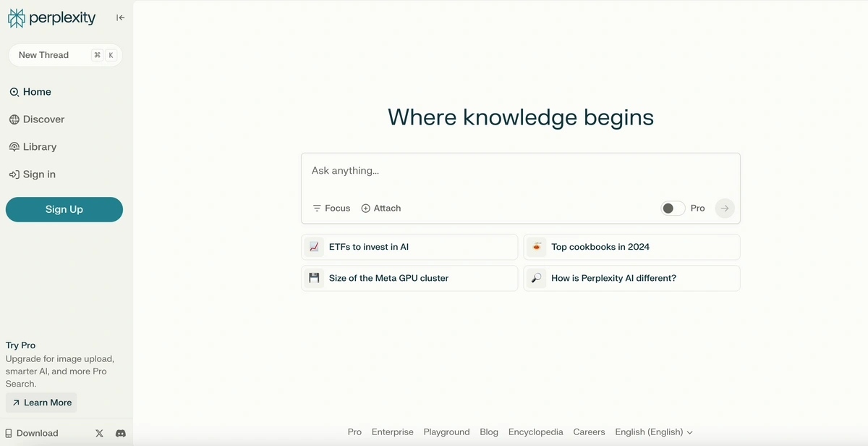868x446 pixels.
Task: Click the 'Where knowledge begins' heading
Action: click(521, 117)
